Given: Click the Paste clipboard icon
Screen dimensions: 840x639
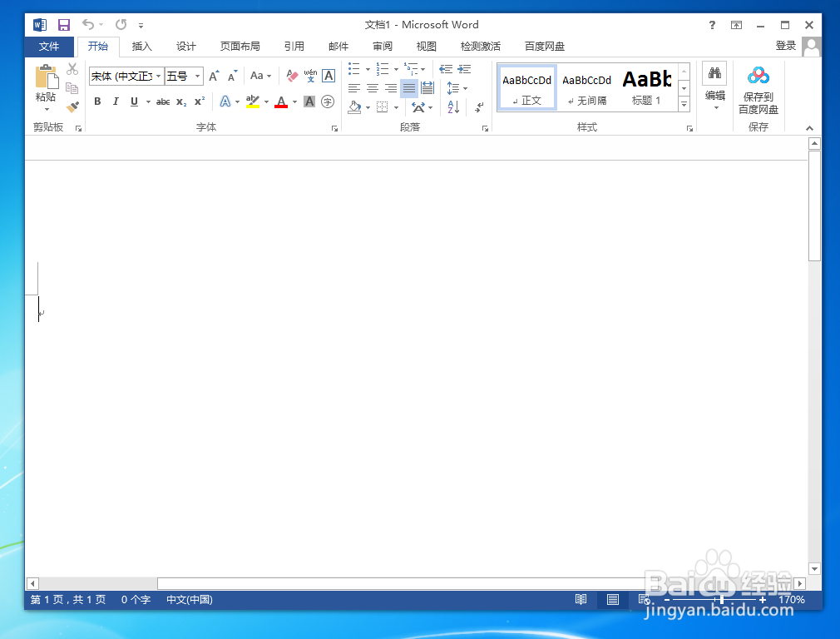Looking at the screenshot, I should tap(46, 77).
